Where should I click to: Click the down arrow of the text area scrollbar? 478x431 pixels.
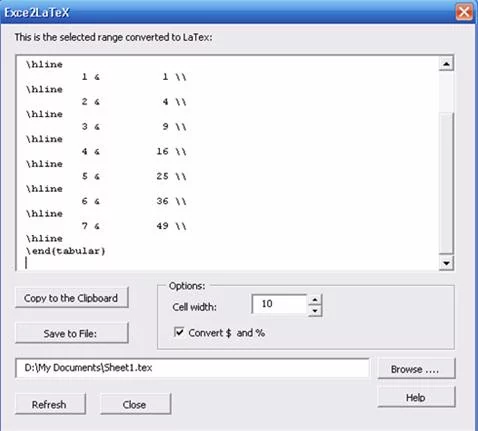[446, 263]
